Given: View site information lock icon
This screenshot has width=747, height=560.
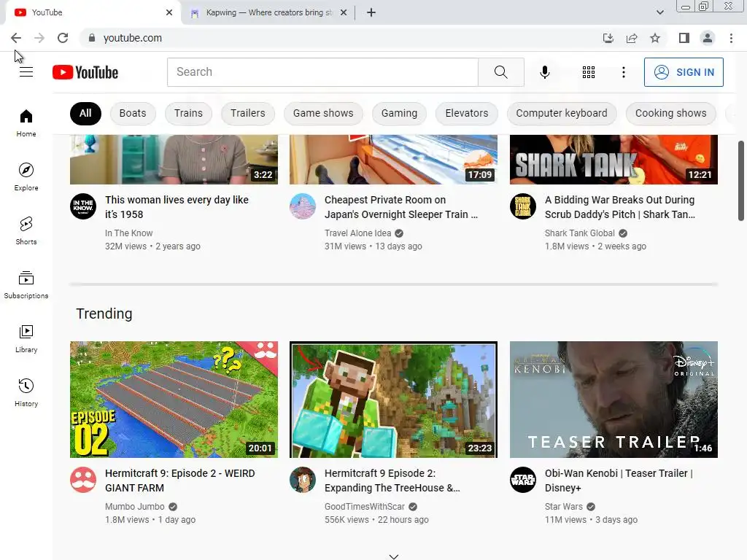Looking at the screenshot, I should (92, 38).
